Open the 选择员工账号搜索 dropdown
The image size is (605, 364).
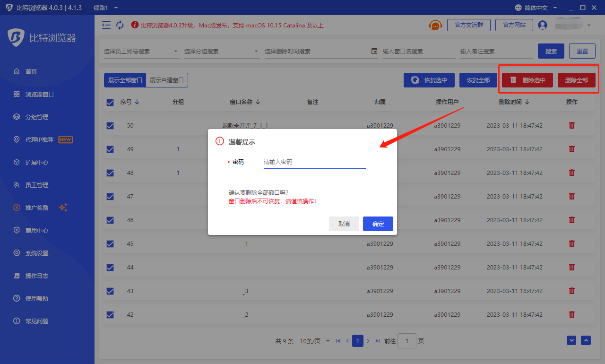tap(142, 51)
